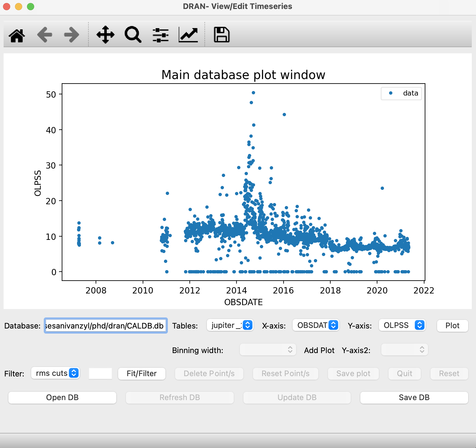Open Edit axis and curve parameters icon
The width and height of the screenshot is (476, 448).
(188, 35)
